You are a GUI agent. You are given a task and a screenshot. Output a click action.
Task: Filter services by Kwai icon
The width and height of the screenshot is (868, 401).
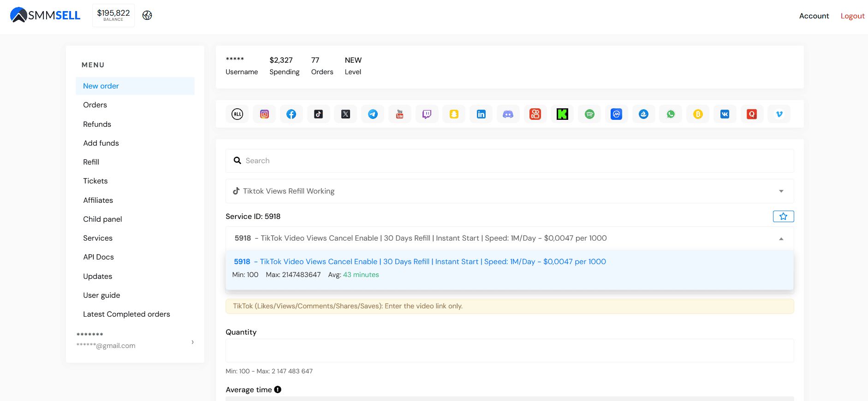click(x=535, y=114)
